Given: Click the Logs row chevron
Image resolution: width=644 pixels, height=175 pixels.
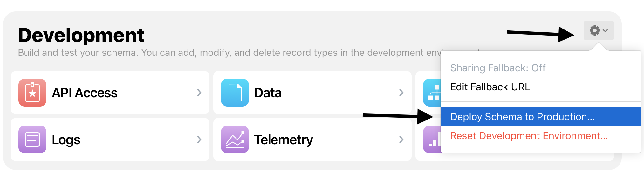Looking at the screenshot, I should pyautogui.click(x=199, y=139).
